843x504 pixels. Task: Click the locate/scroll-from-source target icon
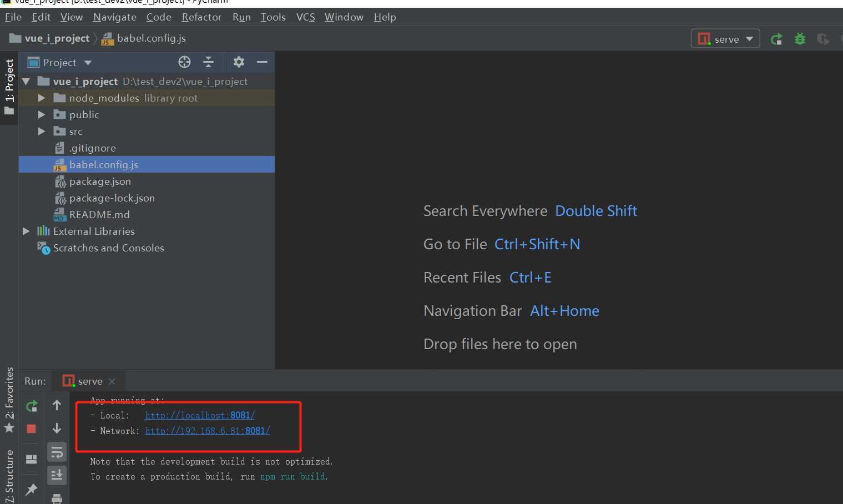pyautogui.click(x=184, y=62)
